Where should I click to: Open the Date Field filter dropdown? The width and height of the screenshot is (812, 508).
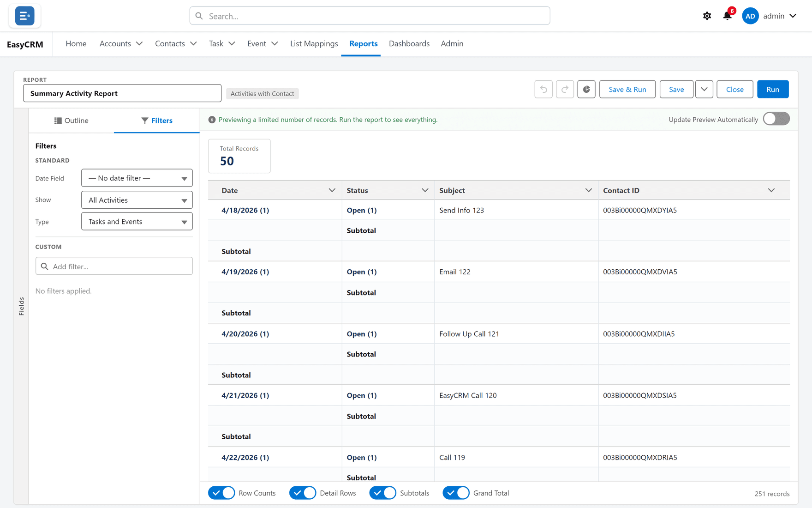[137, 178]
